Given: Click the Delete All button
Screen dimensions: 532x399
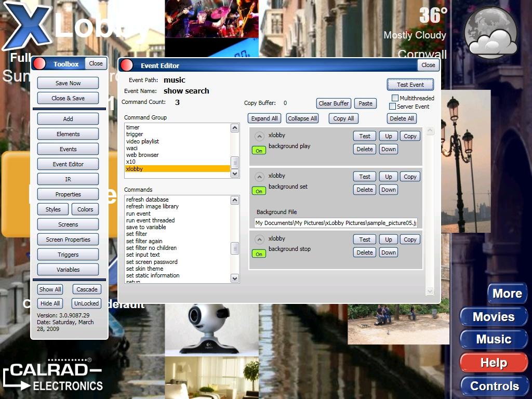Looking at the screenshot, I should tap(402, 118).
